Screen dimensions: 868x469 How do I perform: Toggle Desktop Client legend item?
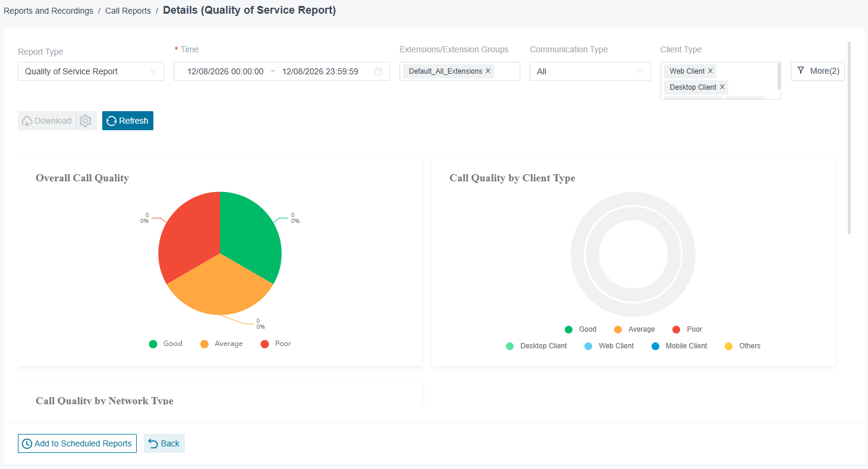(536, 346)
